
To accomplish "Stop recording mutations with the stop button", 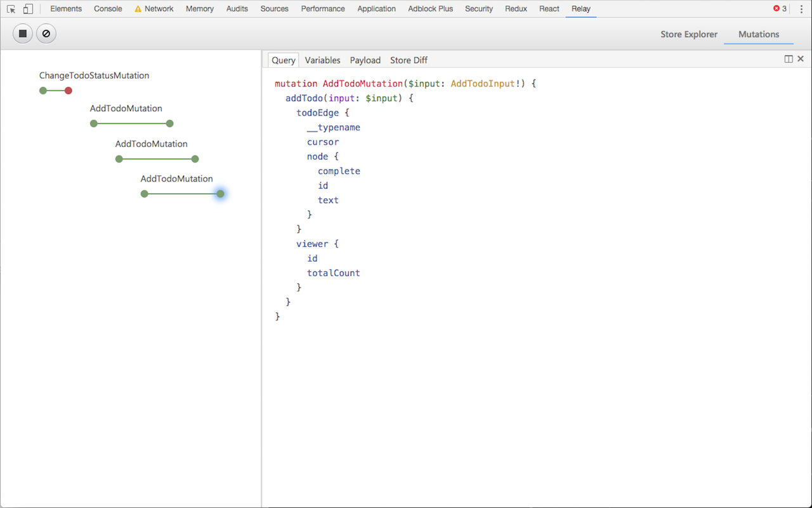I will (x=22, y=33).
